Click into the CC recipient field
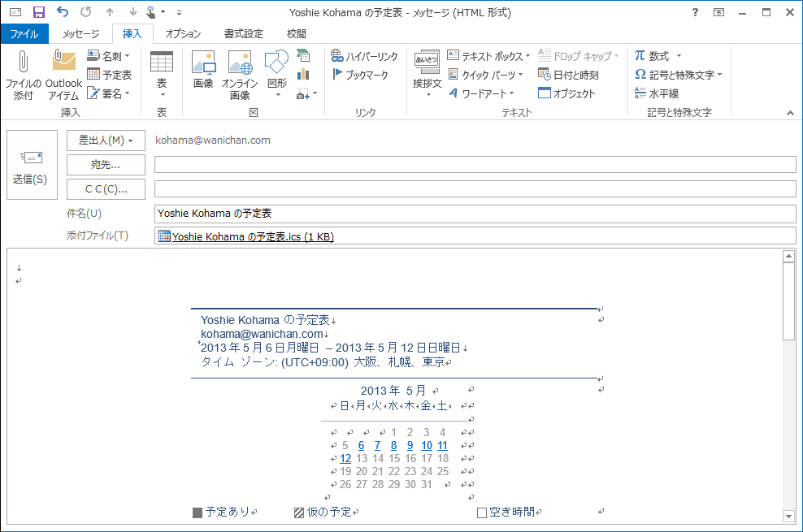Screen dimensions: 803x532 [x=475, y=188]
